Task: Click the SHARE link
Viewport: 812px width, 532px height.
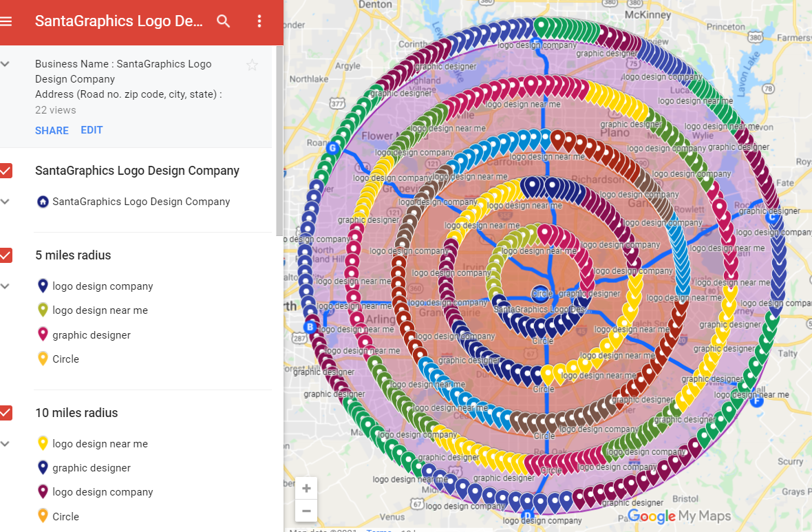Action: (52, 130)
